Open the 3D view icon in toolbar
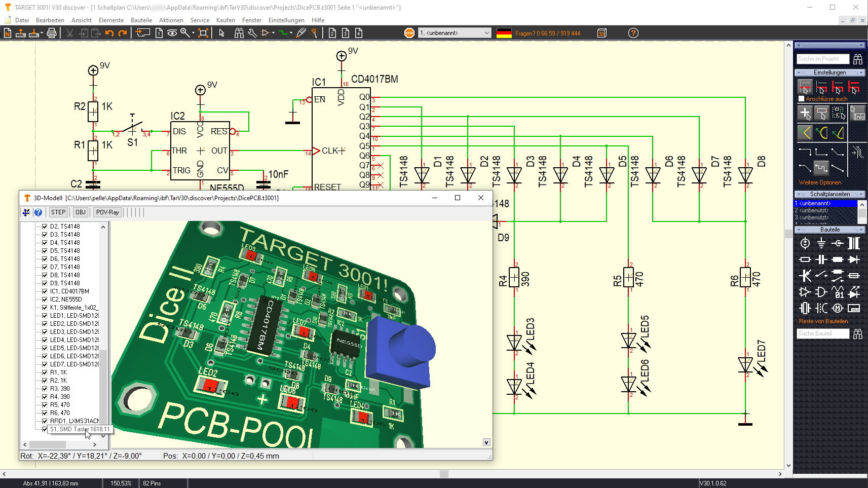Image resolution: width=868 pixels, height=488 pixels. click(602, 33)
